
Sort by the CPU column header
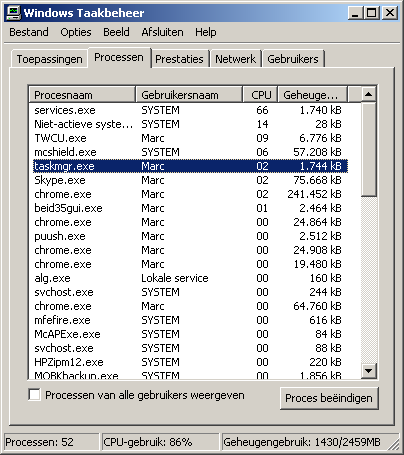click(260, 95)
